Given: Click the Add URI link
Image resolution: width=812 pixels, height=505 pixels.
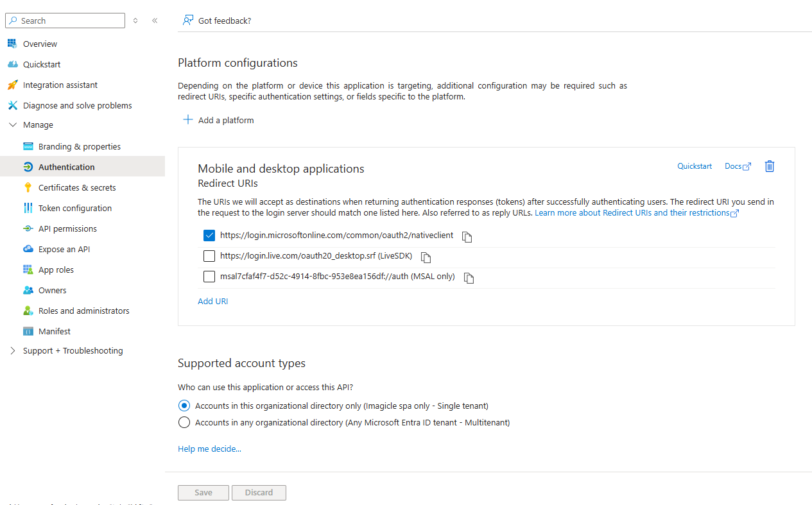Looking at the screenshot, I should [212, 301].
